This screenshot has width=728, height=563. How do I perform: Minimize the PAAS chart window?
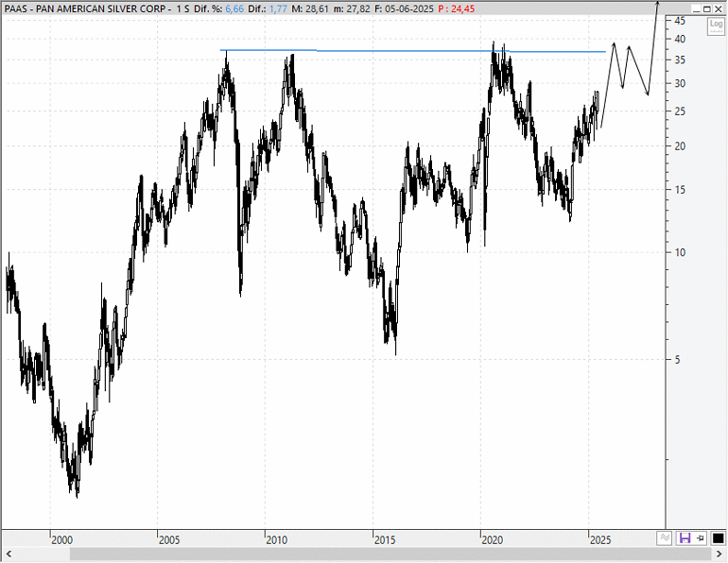(696, 9)
